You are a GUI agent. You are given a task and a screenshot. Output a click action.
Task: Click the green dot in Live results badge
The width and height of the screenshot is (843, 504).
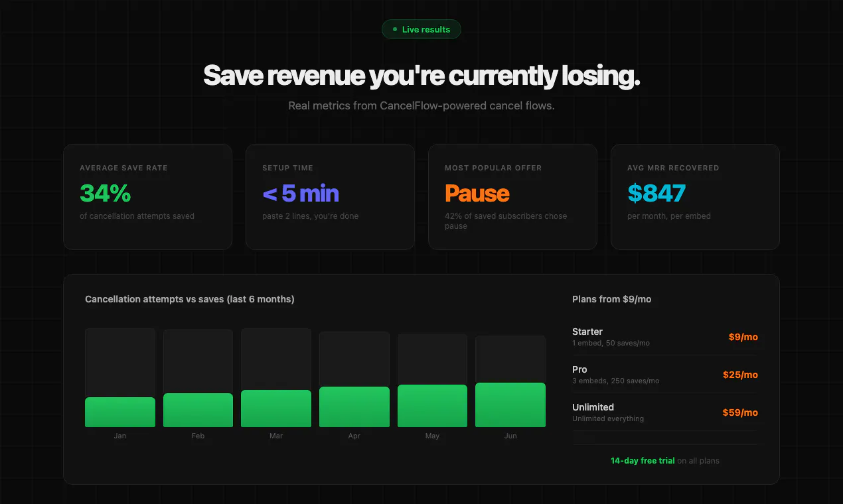coord(395,29)
